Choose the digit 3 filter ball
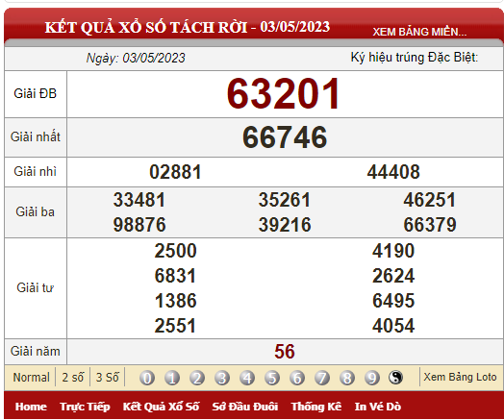This screenshot has height=420, width=504. (x=222, y=378)
